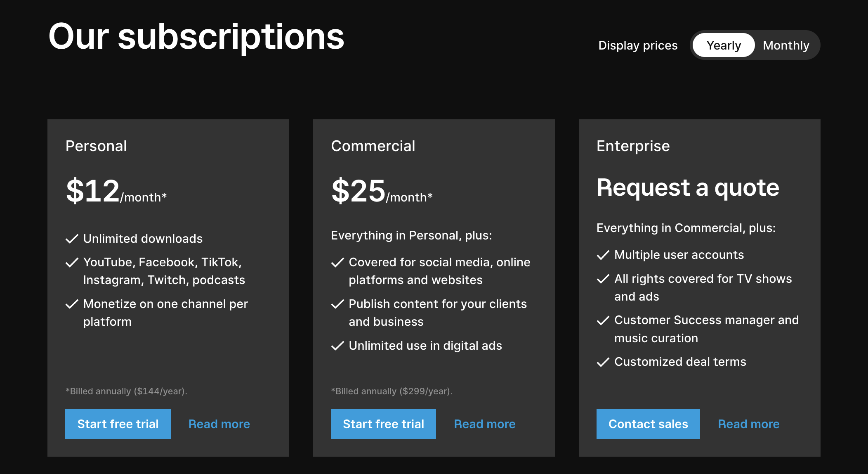The height and width of the screenshot is (474, 868).
Task: Start free trial for Personal plan
Action: [x=118, y=424]
